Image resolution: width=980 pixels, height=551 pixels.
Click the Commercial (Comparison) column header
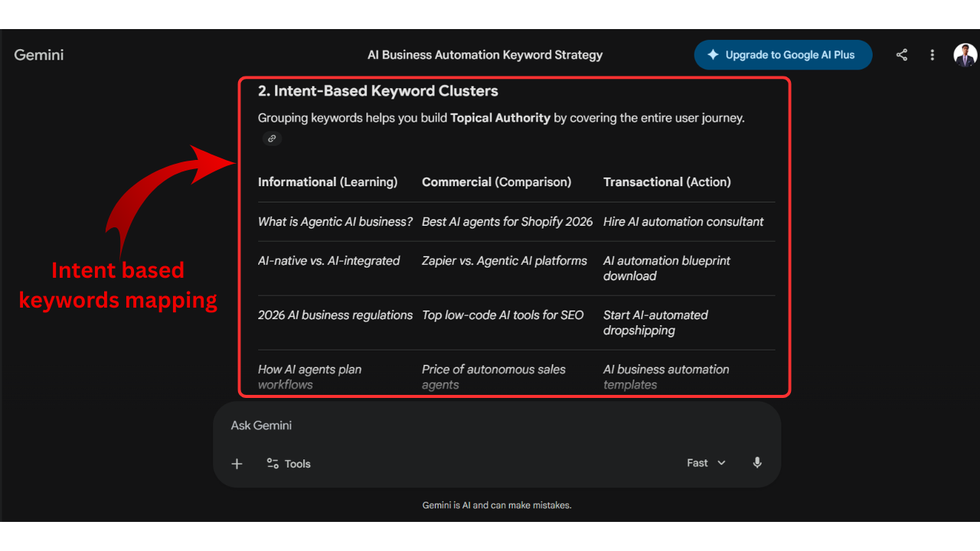[496, 182]
